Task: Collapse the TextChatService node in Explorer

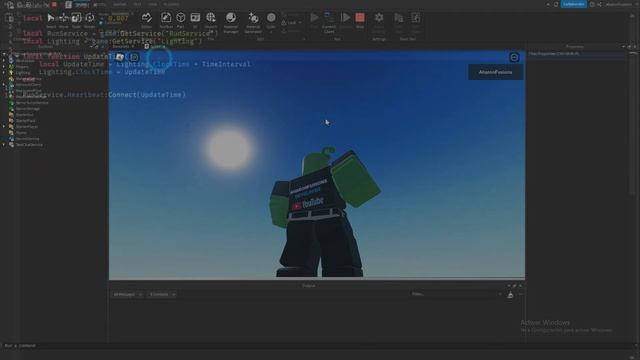Action: [x=4, y=145]
